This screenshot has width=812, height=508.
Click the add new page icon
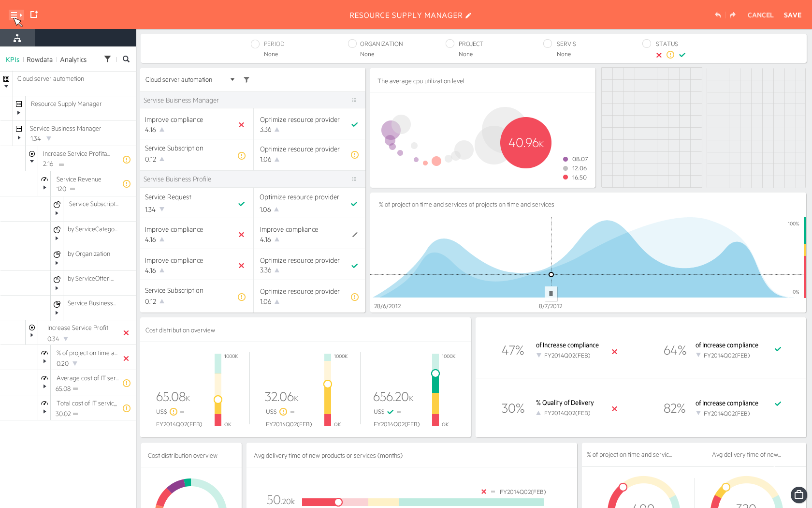(x=34, y=15)
